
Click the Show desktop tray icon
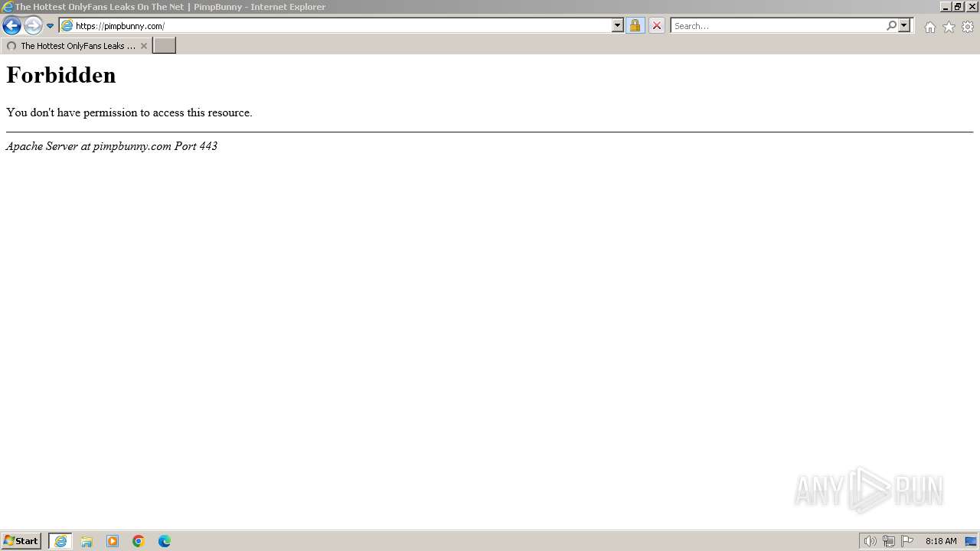pyautogui.click(x=971, y=541)
